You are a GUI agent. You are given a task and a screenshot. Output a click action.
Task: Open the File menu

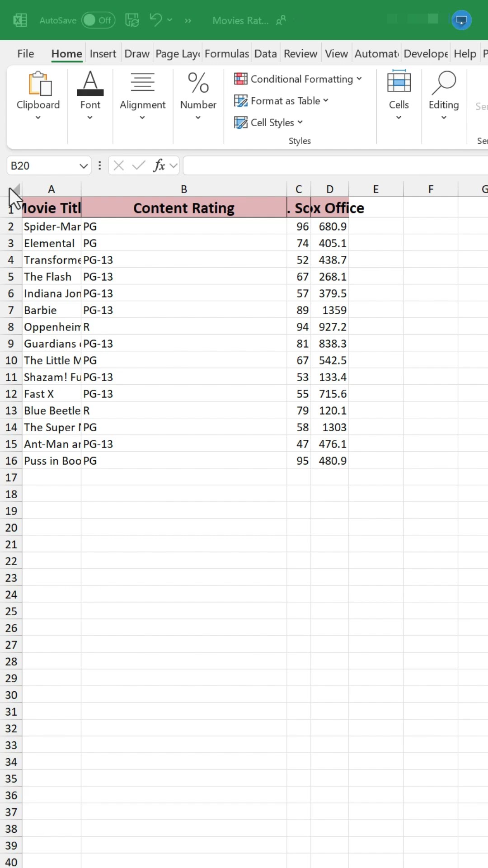click(x=26, y=54)
